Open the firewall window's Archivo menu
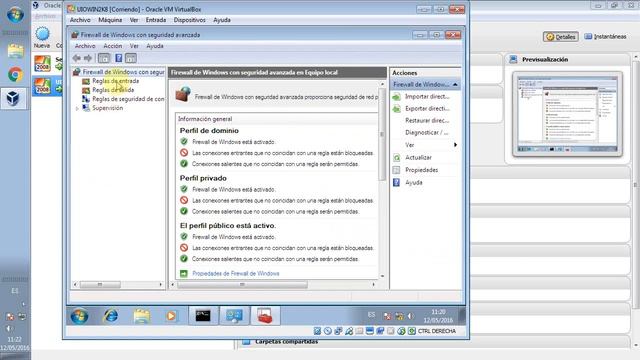This screenshot has width=640, height=360. pos(85,46)
